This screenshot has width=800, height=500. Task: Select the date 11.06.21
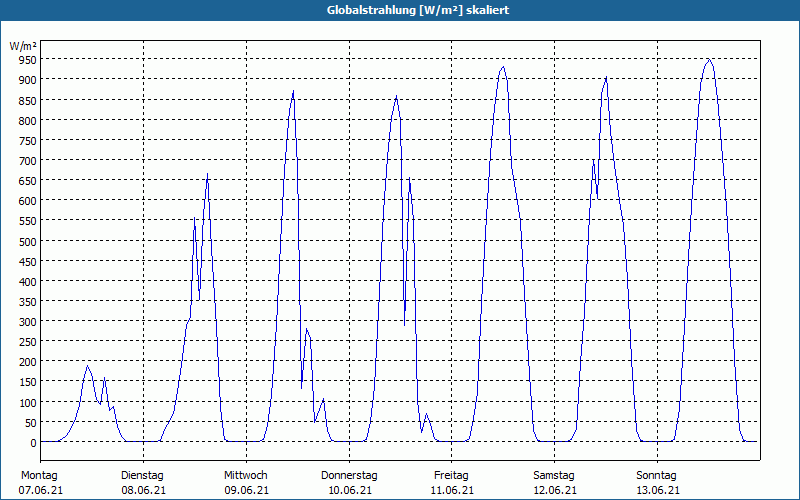(452, 490)
